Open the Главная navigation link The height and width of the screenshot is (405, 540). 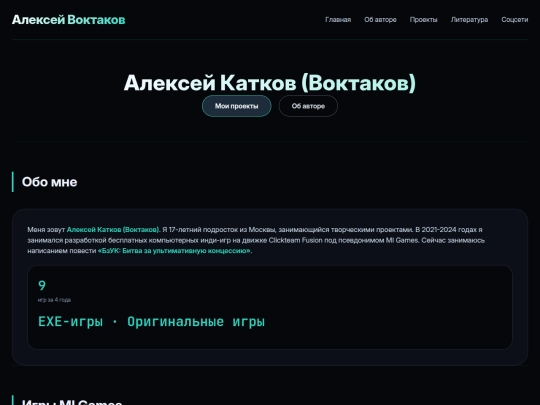click(x=338, y=20)
